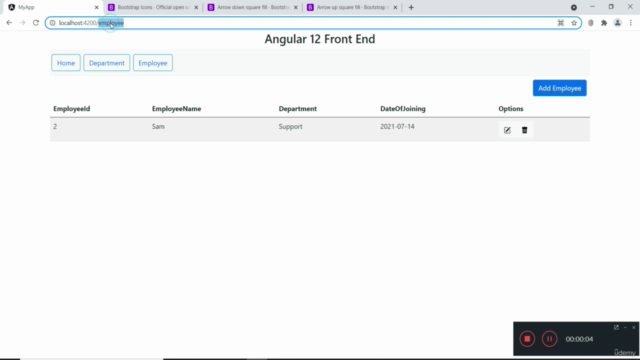Select the 2021-07-14 date cell
640x360 pixels.
[x=397, y=127]
